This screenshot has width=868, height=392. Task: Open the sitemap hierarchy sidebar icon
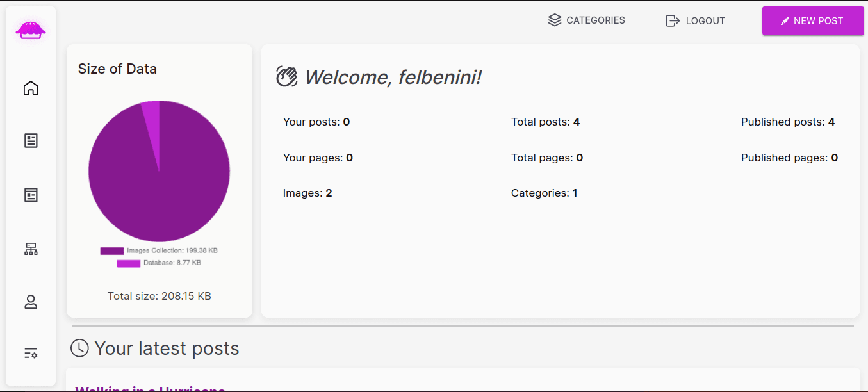(31, 249)
